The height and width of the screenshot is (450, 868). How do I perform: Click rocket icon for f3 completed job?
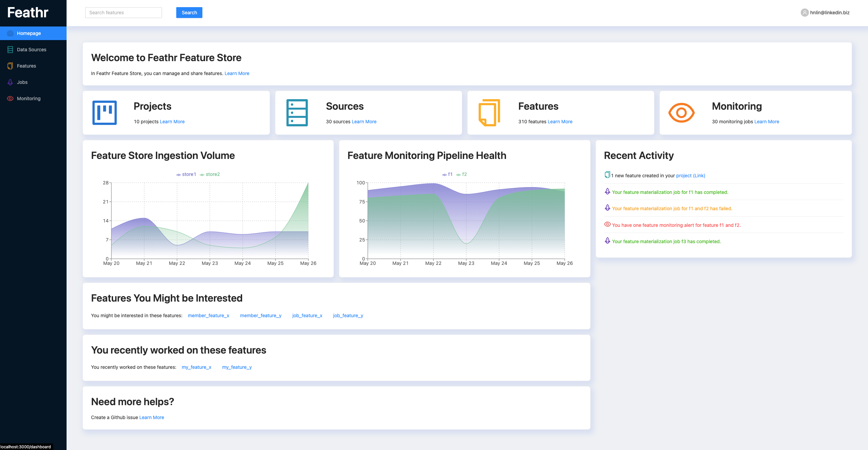(x=608, y=240)
